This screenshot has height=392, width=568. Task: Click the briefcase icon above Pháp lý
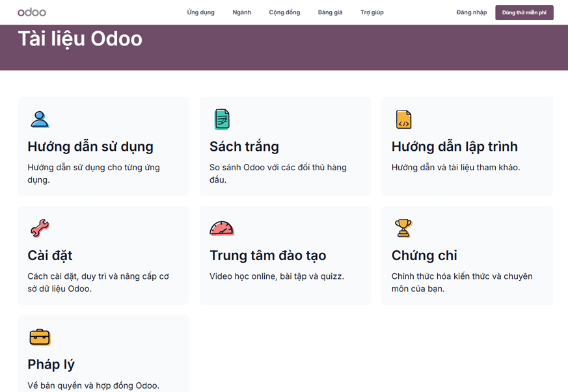pyautogui.click(x=40, y=337)
